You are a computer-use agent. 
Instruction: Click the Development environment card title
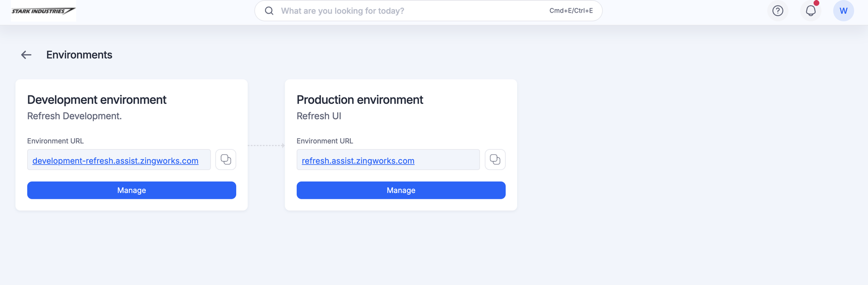pos(97,100)
